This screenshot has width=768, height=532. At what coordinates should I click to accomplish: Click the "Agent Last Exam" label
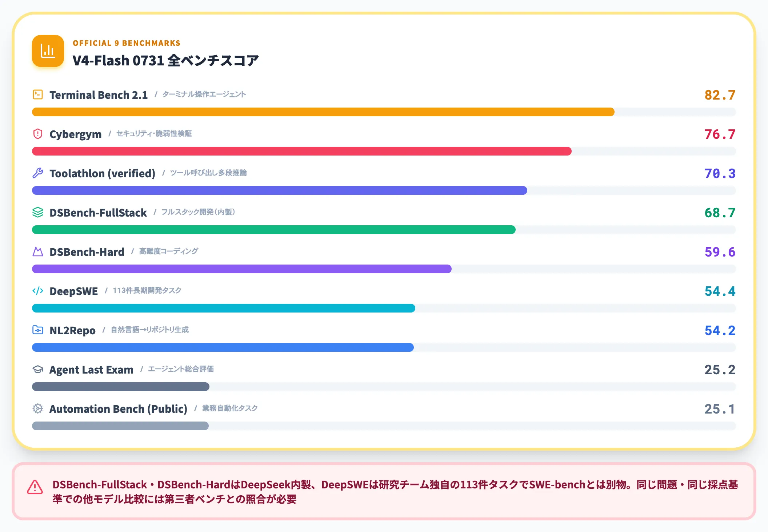[92, 370]
